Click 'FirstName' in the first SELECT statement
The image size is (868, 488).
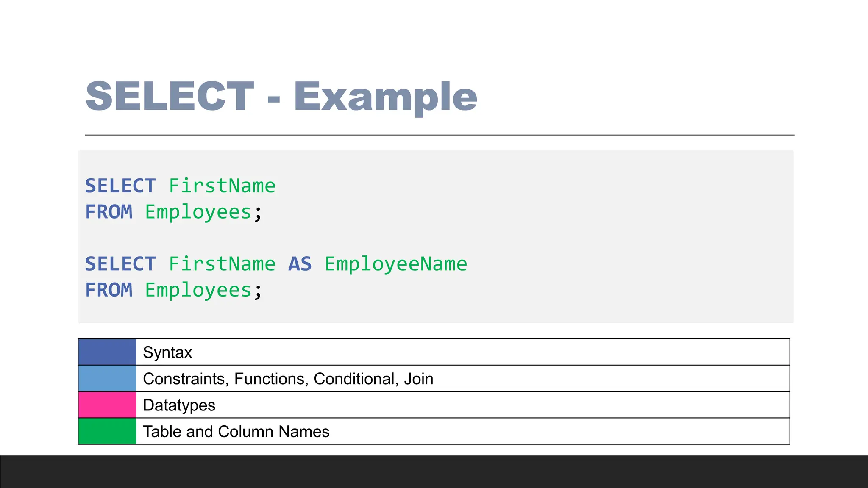pyautogui.click(x=222, y=186)
